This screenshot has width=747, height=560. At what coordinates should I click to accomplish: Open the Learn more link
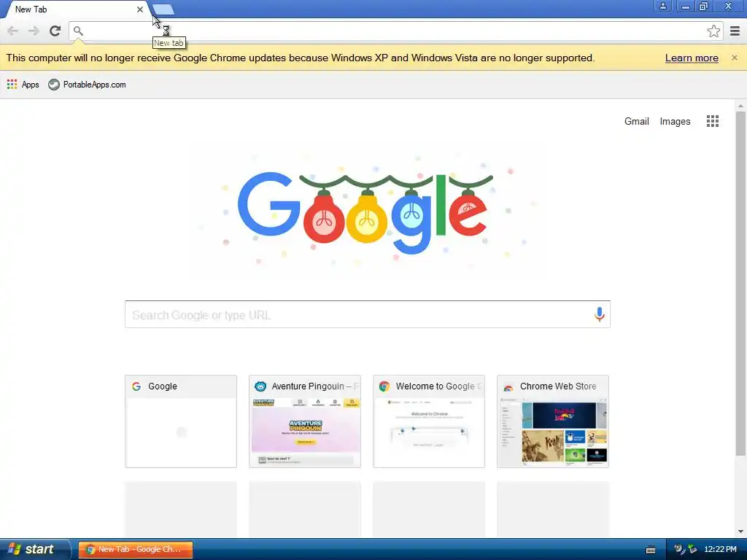click(x=692, y=58)
